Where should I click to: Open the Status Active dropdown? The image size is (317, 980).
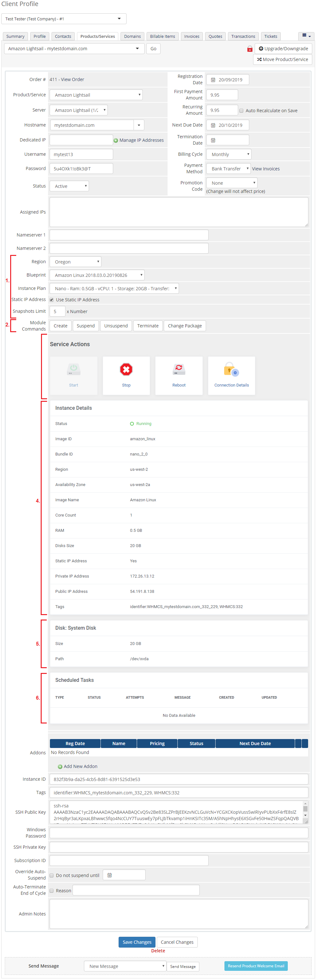[x=69, y=186]
